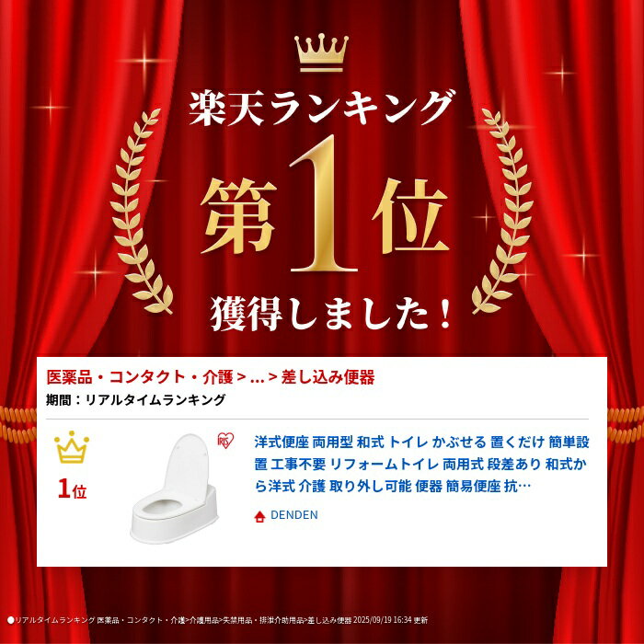
Task: Open the 洋式便座 両用型 product title link
Action: coord(421,465)
